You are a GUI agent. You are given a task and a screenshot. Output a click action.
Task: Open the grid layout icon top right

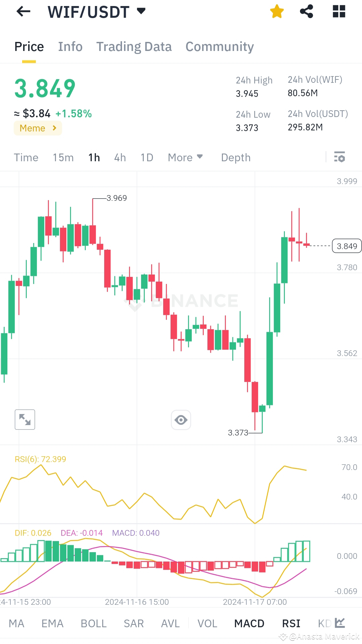click(x=339, y=11)
